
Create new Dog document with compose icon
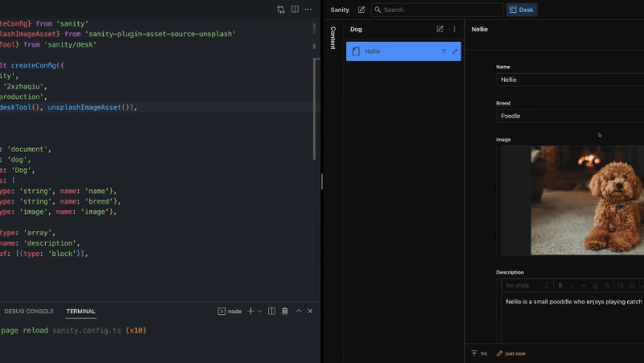440,29
